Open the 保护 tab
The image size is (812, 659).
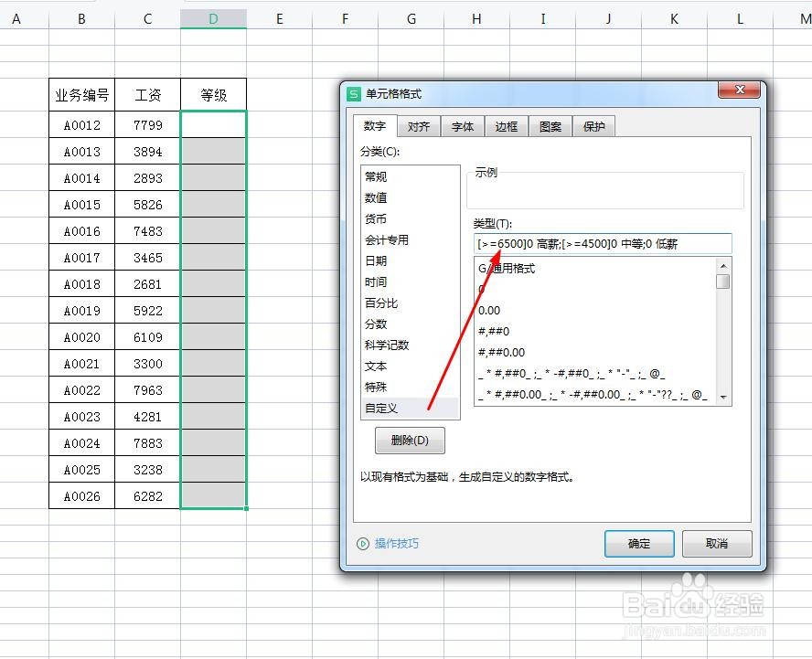tap(594, 126)
